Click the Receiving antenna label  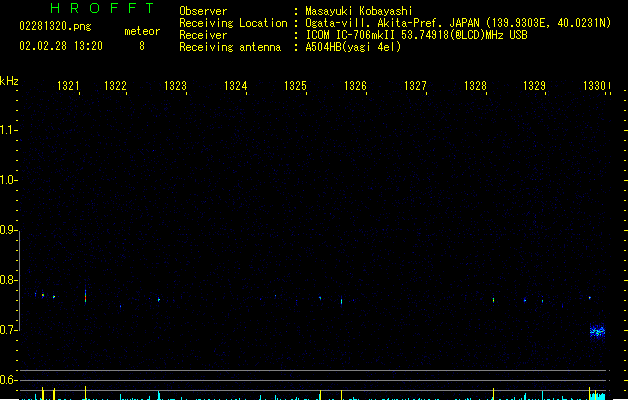point(230,47)
